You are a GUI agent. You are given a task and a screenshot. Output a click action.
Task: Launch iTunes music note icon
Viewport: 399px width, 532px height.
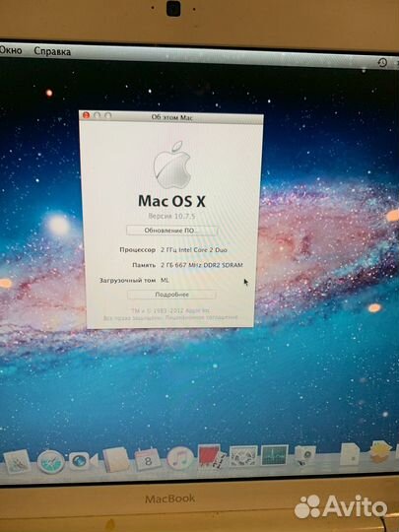[x=180, y=458]
